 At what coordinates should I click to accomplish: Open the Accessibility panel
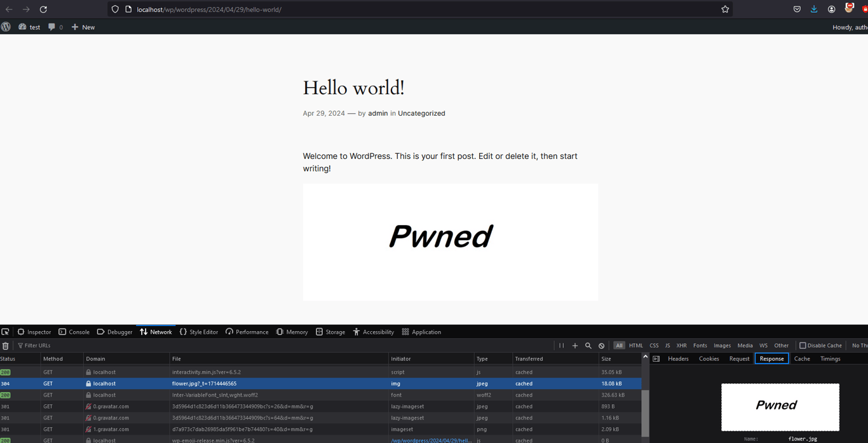[374, 332]
